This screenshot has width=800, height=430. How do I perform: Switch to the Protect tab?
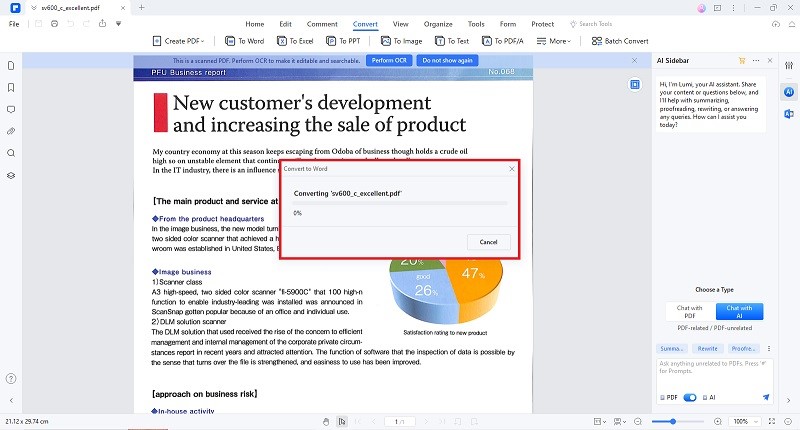(542, 24)
